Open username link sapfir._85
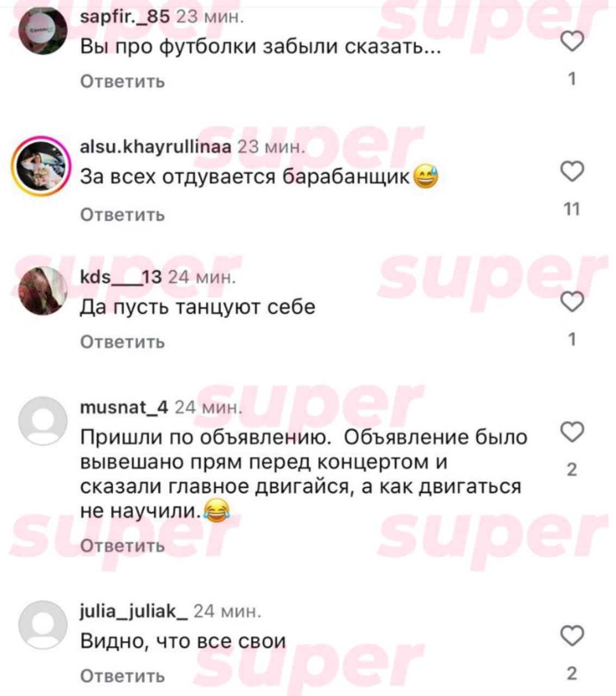 [125, 17]
